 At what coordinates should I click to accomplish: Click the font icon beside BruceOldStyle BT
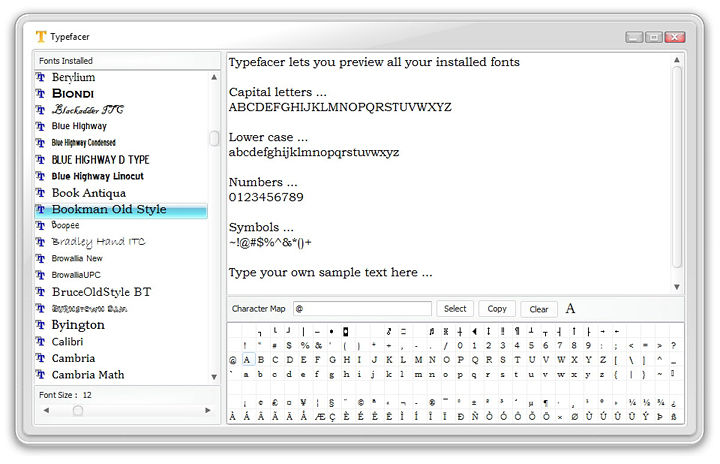click(x=41, y=292)
